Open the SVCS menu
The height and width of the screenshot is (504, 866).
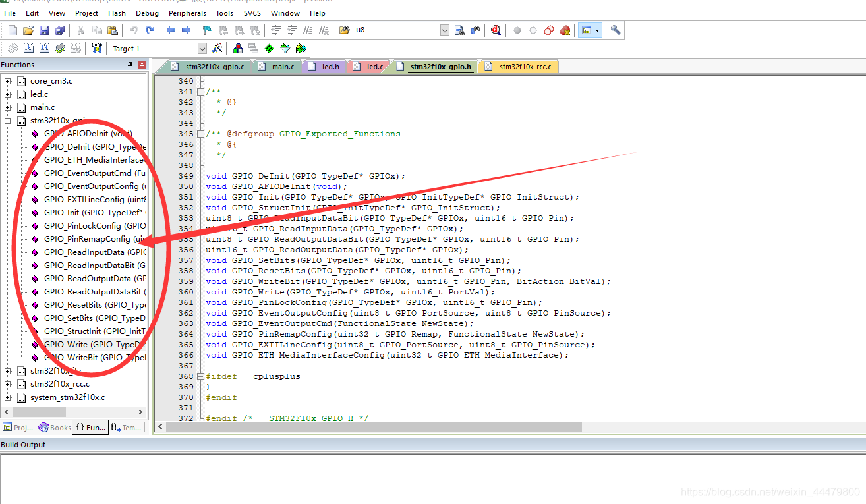(x=252, y=13)
